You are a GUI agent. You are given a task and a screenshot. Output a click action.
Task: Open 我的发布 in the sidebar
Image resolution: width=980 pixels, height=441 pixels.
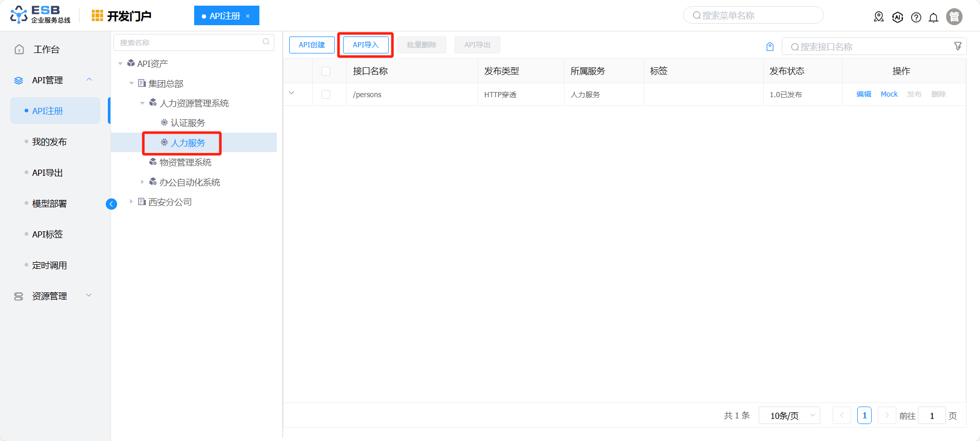[x=49, y=142]
